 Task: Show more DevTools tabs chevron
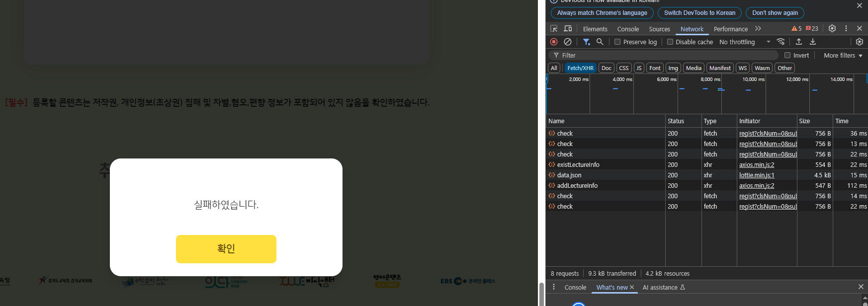(758, 29)
